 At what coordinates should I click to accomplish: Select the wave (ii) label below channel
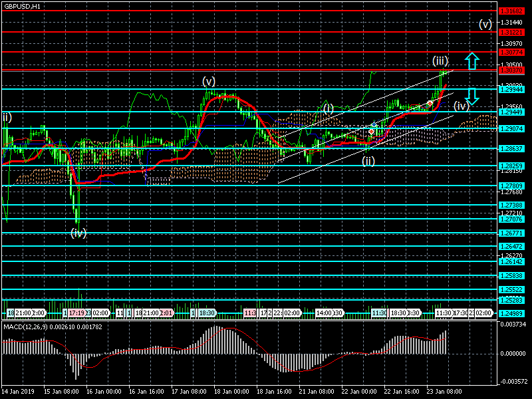[x=368, y=160]
